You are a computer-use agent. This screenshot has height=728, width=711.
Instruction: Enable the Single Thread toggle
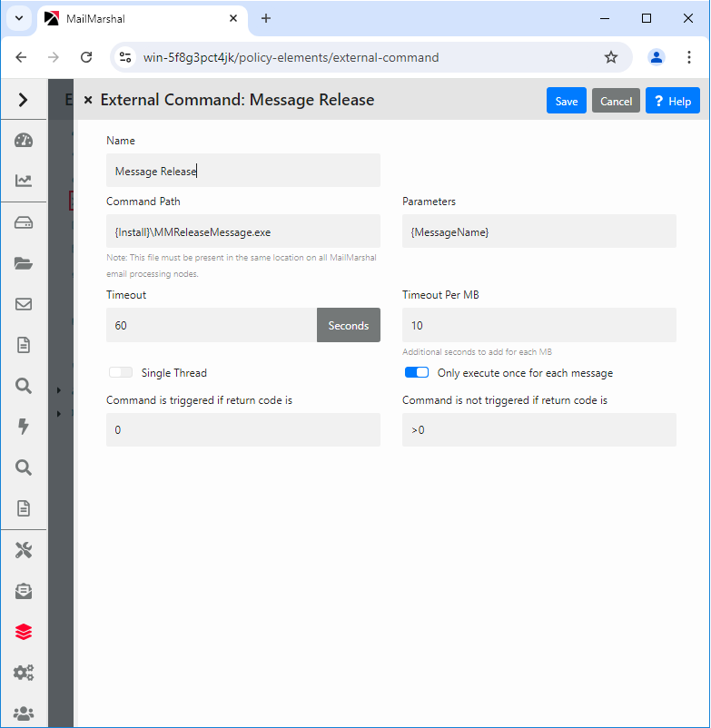121,373
